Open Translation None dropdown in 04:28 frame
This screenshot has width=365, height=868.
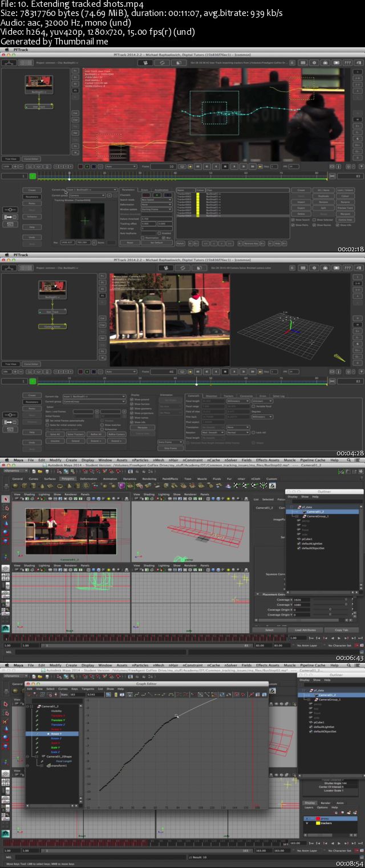click(238, 427)
